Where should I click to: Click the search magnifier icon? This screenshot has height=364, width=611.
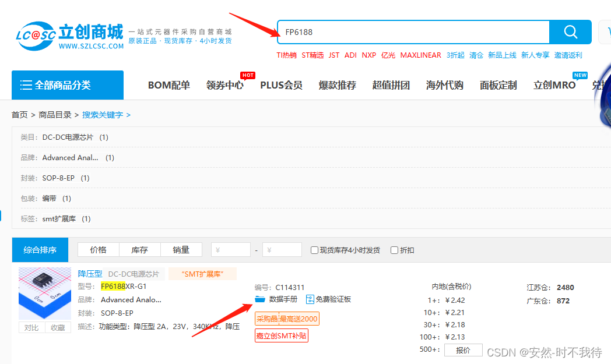[x=570, y=32]
